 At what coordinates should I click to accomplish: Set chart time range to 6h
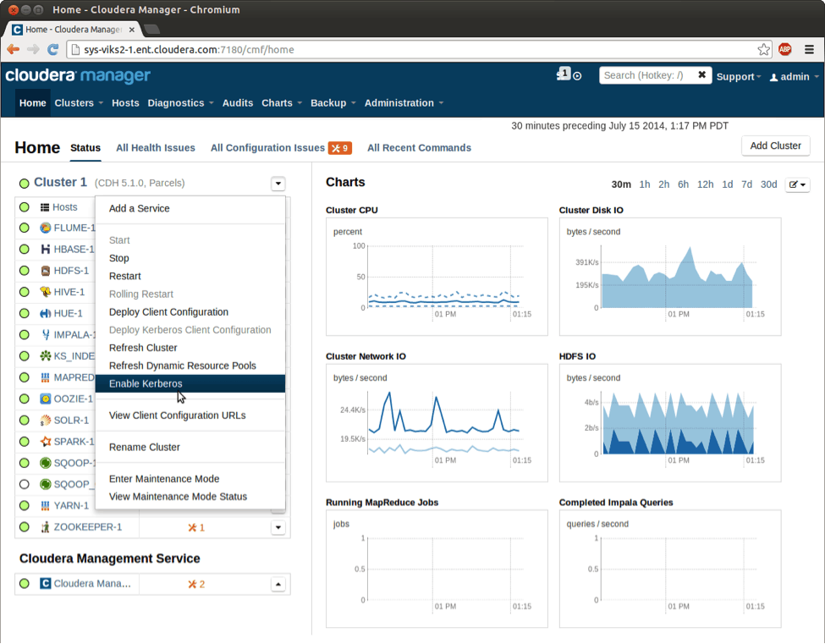coord(683,184)
